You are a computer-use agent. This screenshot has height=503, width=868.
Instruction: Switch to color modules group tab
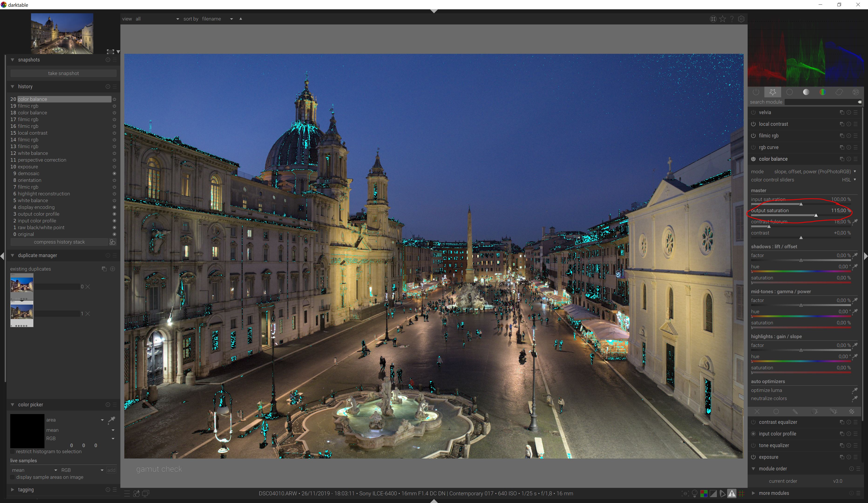click(x=823, y=92)
